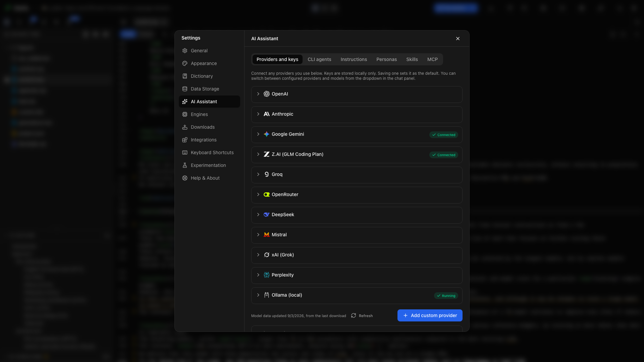Image resolution: width=644 pixels, height=362 pixels.
Task: Click the AI Assistant sparkles icon
Action: pyautogui.click(x=185, y=102)
